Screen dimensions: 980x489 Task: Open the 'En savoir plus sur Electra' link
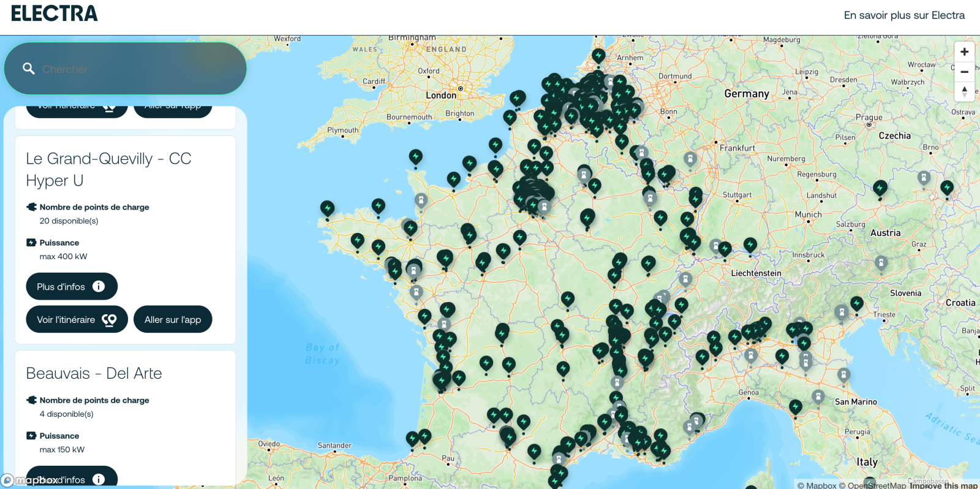pos(904,15)
